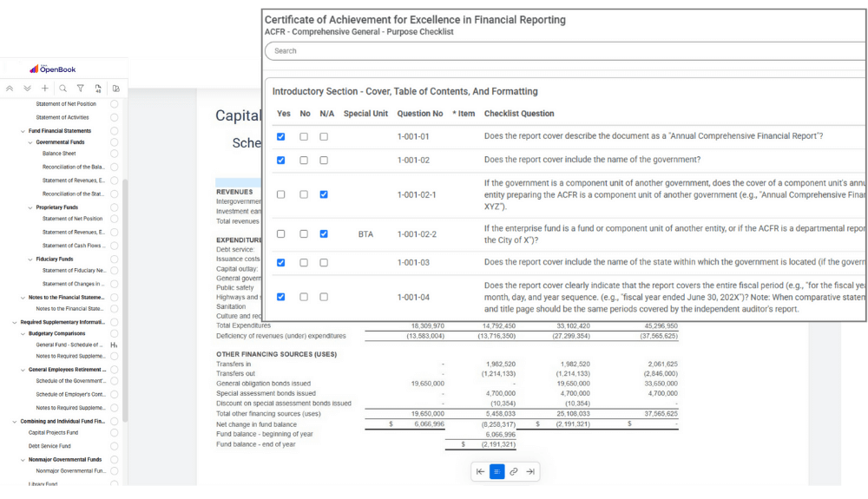Open Statement of Fiduciary Net Position item
This screenshot has height=499, width=868.
(x=74, y=271)
